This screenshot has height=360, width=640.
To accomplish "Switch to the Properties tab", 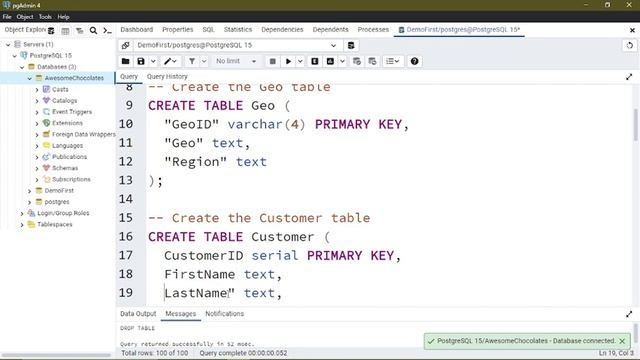I will pyautogui.click(x=178, y=29).
